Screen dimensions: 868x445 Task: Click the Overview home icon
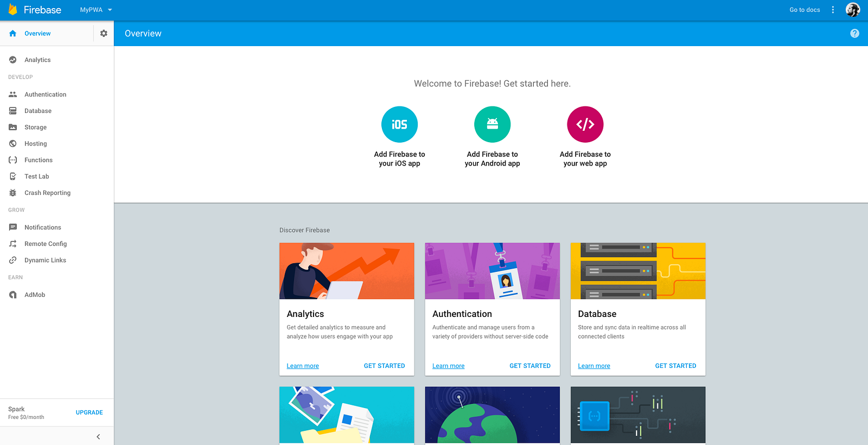click(x=13, y=34)
